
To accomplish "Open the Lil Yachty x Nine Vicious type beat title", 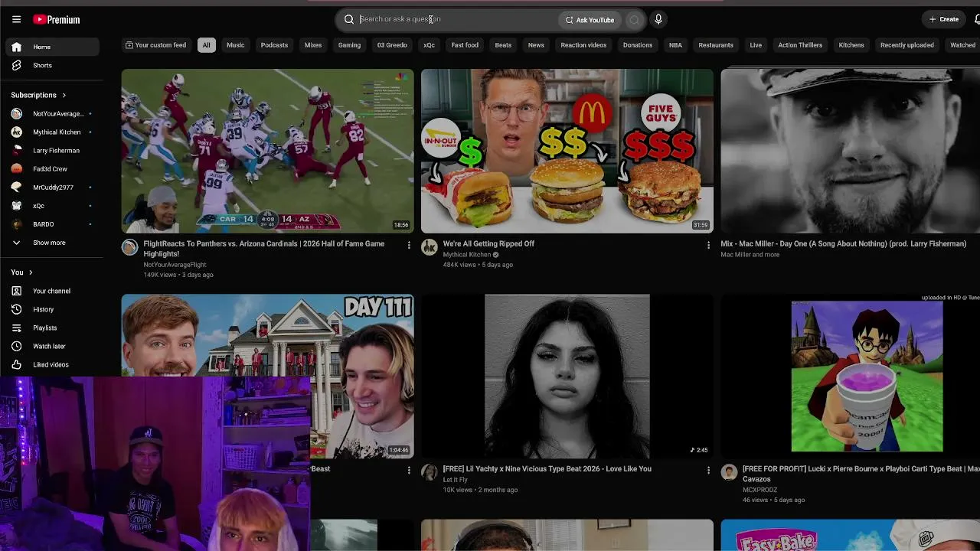I will click(547, 468).
